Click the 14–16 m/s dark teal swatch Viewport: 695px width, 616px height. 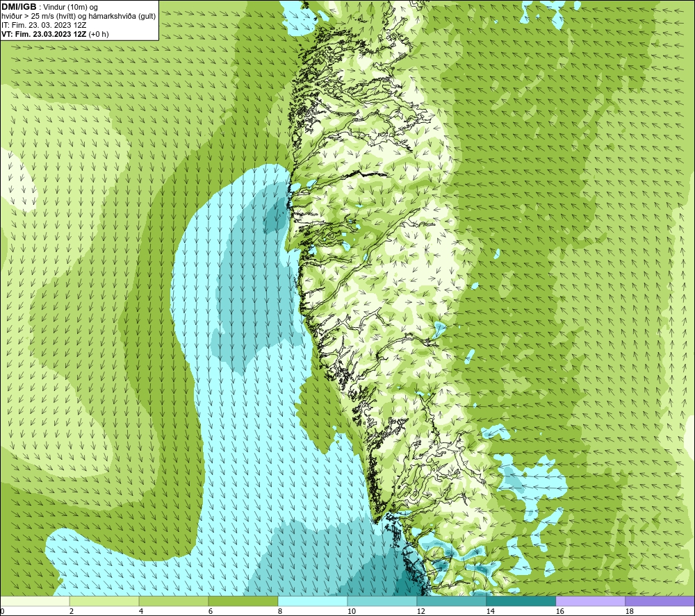pos(521,601)
